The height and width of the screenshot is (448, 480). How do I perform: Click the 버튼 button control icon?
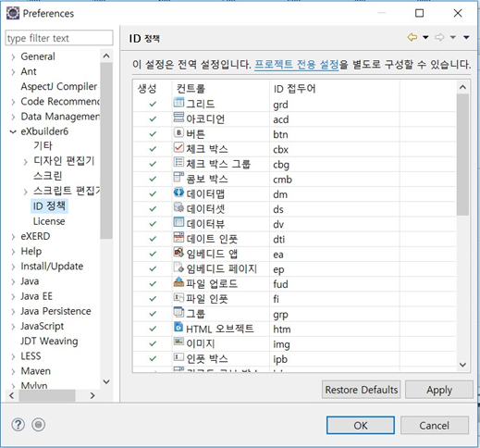click(x=178, y=132)
